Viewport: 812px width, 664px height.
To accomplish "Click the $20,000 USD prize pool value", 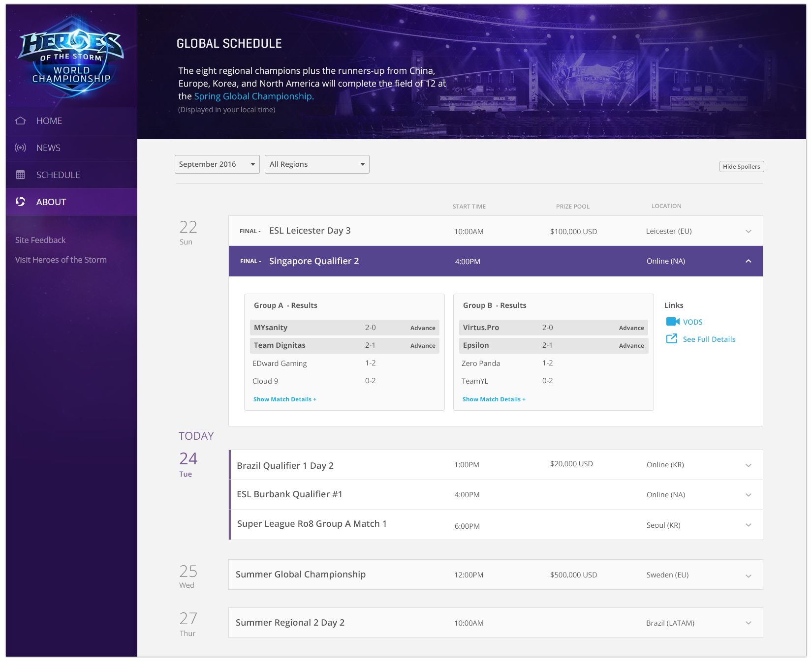I will pos(572,464).
